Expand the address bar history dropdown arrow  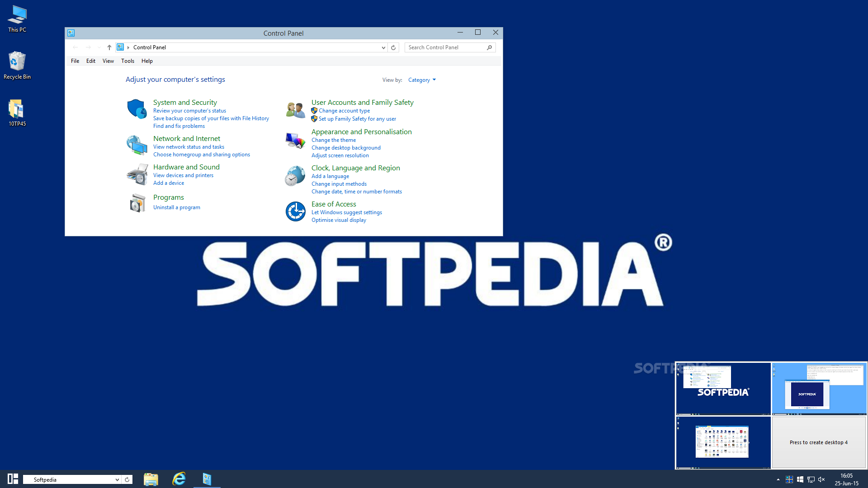pyautogui.click(x=383, y=47)
